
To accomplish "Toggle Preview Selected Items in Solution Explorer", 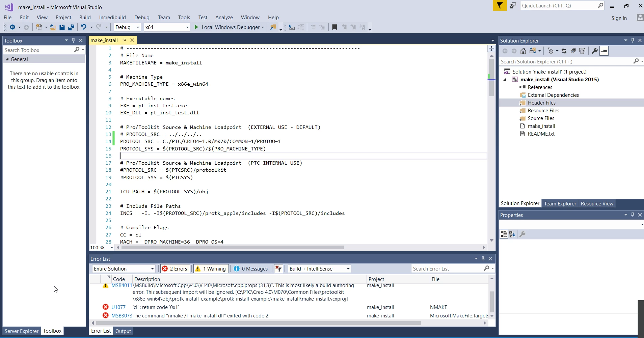I will point(604,51).
